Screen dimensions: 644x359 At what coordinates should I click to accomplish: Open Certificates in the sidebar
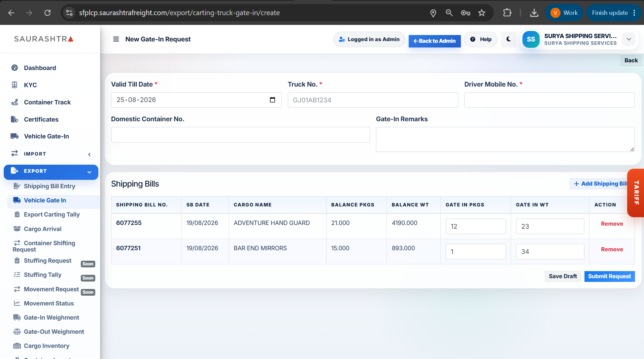[x=41, y=119]
